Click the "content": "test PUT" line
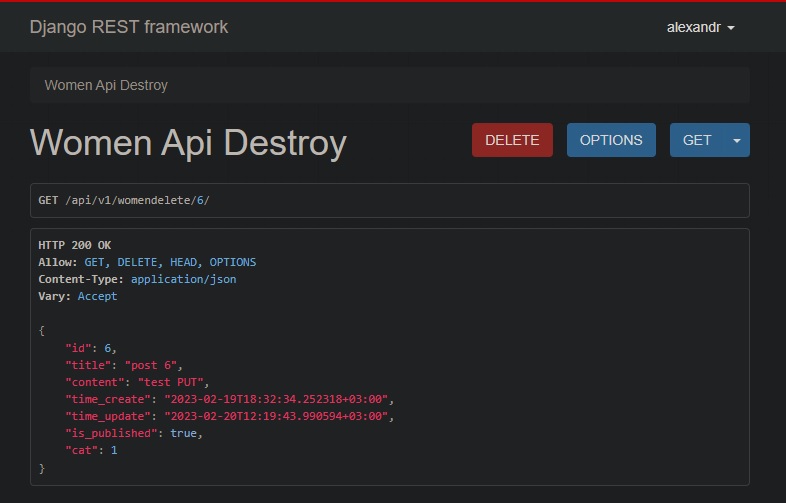 [137, 382]
